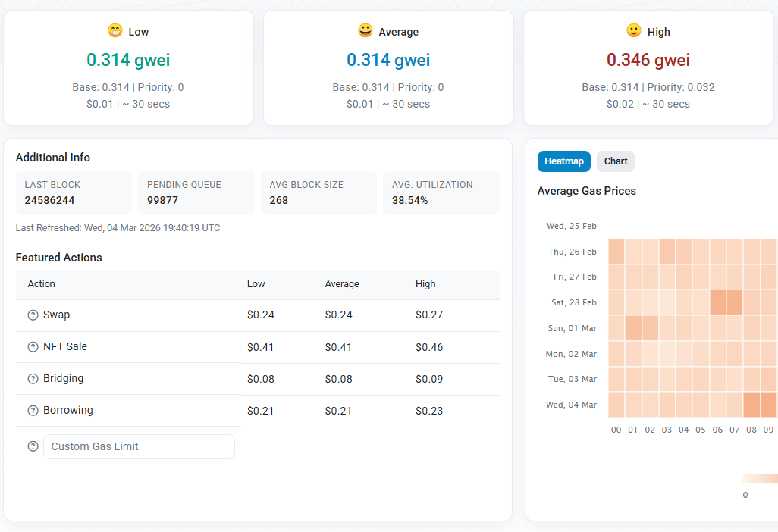Click the High gas price 0.346 gwei
The image size is (778, 532).
[x=648, y=60]
